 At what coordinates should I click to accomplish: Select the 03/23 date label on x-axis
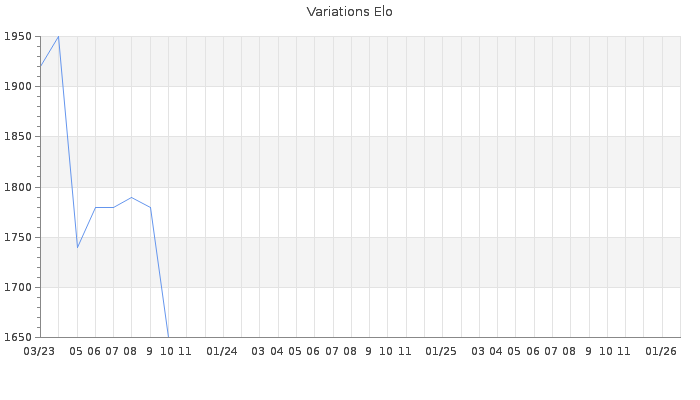[39, 351]
